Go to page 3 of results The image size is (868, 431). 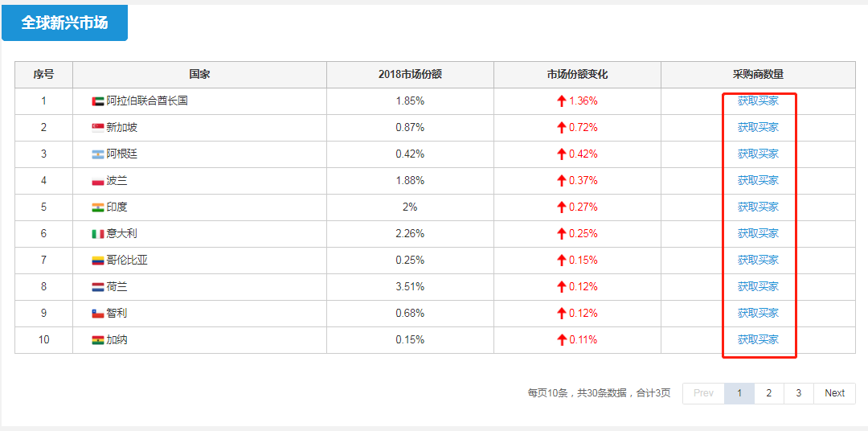pyautogui.click(x=799, y=393)
